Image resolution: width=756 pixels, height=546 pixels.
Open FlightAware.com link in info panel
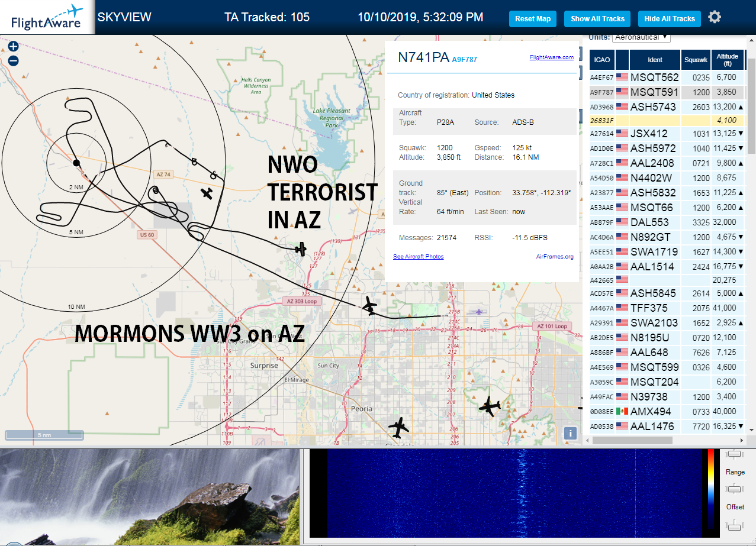[551, 57]
